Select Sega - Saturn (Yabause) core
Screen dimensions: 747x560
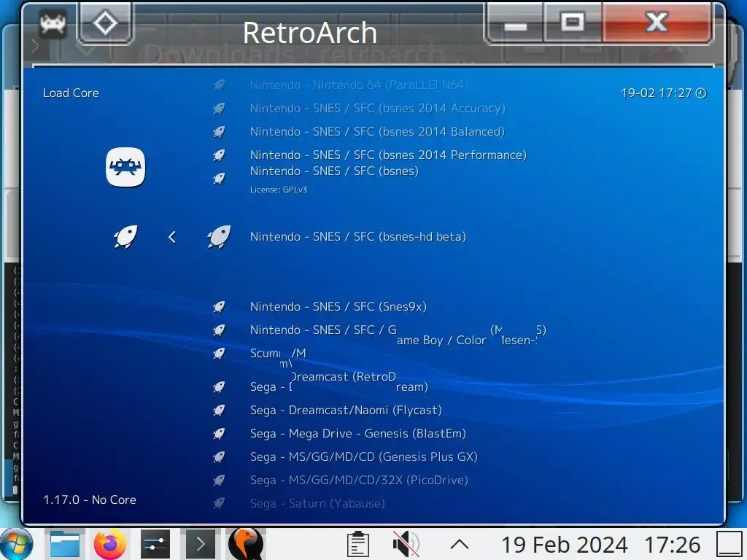(x=317, y=503)
